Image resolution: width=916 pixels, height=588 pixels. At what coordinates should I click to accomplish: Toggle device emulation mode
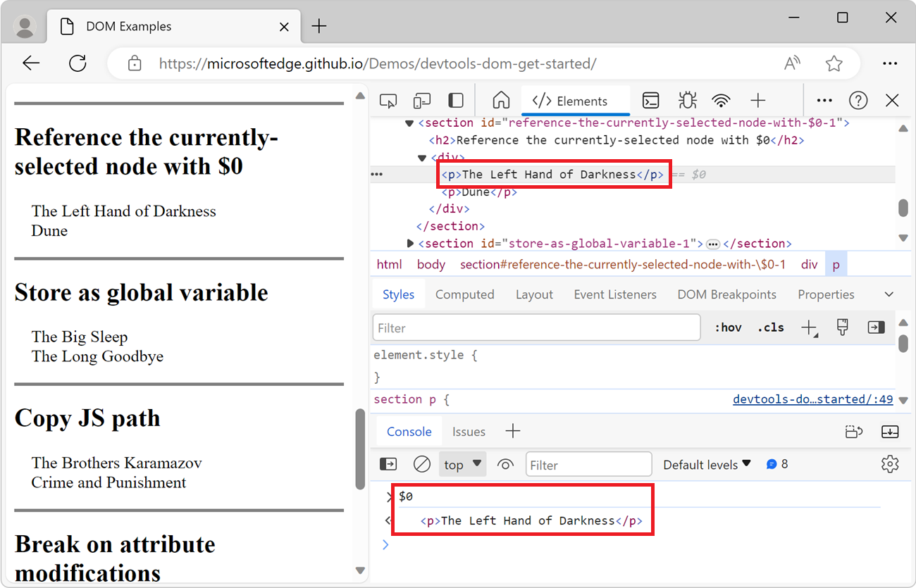[x=422, y=101]
